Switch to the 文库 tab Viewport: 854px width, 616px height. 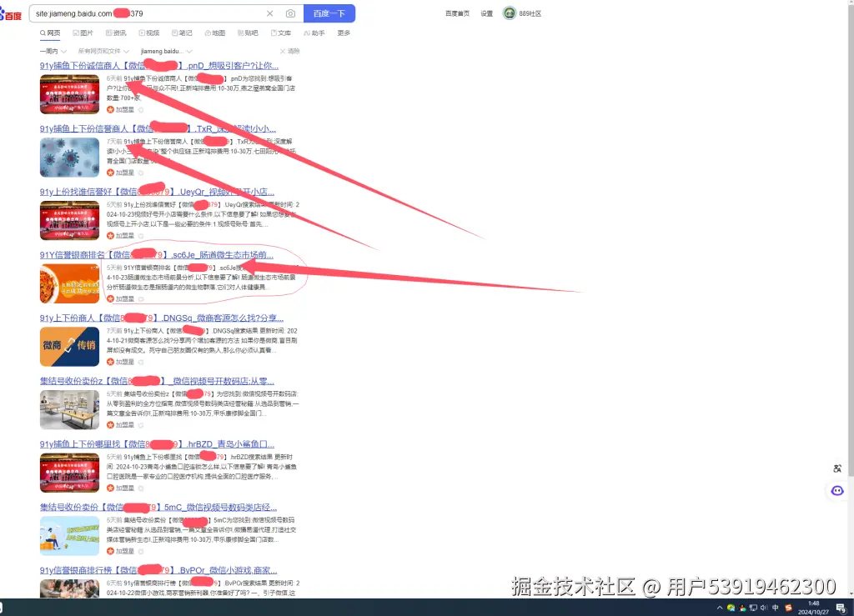click(x=281, y=33)
